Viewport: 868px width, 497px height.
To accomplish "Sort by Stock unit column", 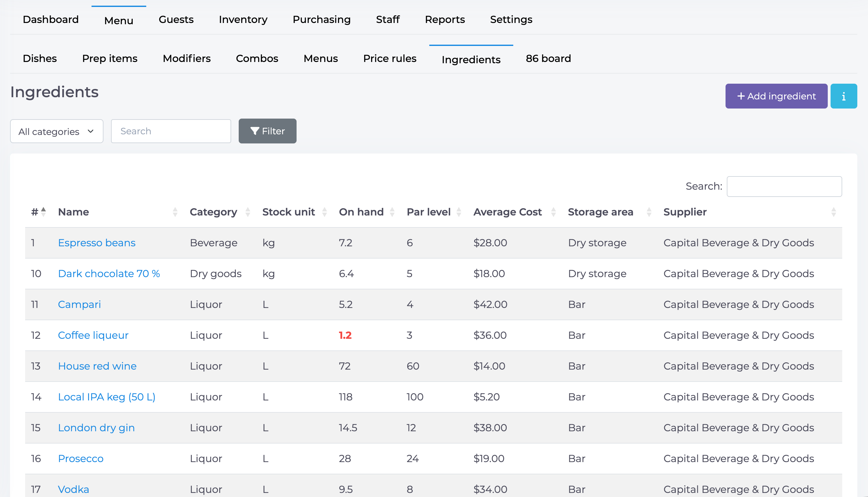I will click(295, 212).
